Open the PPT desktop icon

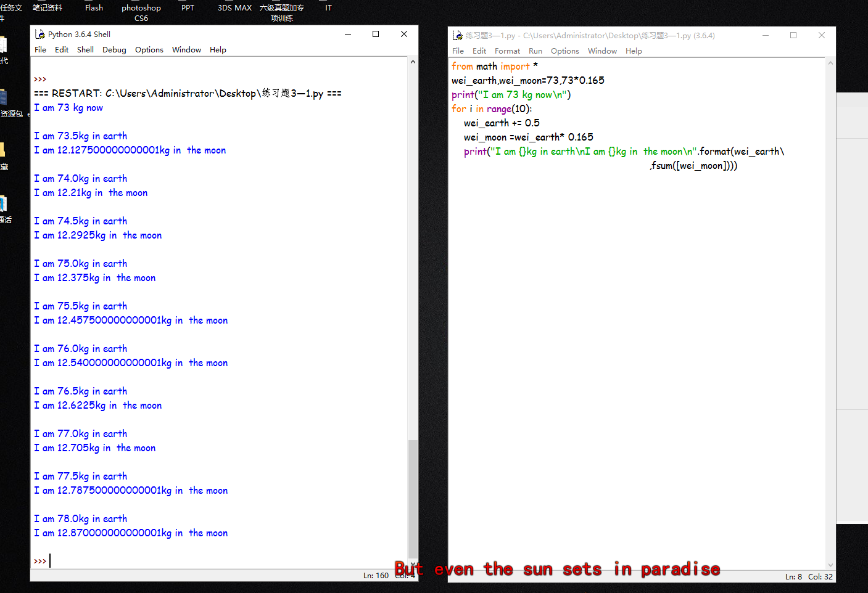coord(188,7)
